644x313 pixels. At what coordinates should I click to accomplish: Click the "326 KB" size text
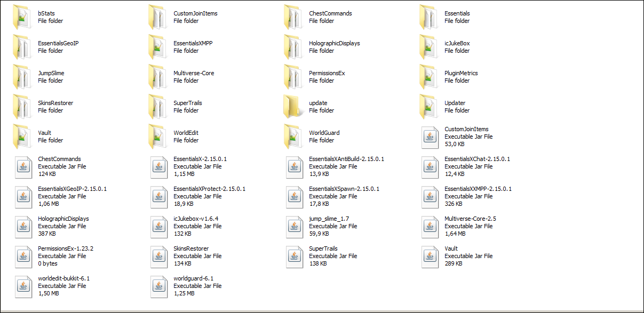pos(453,204)
